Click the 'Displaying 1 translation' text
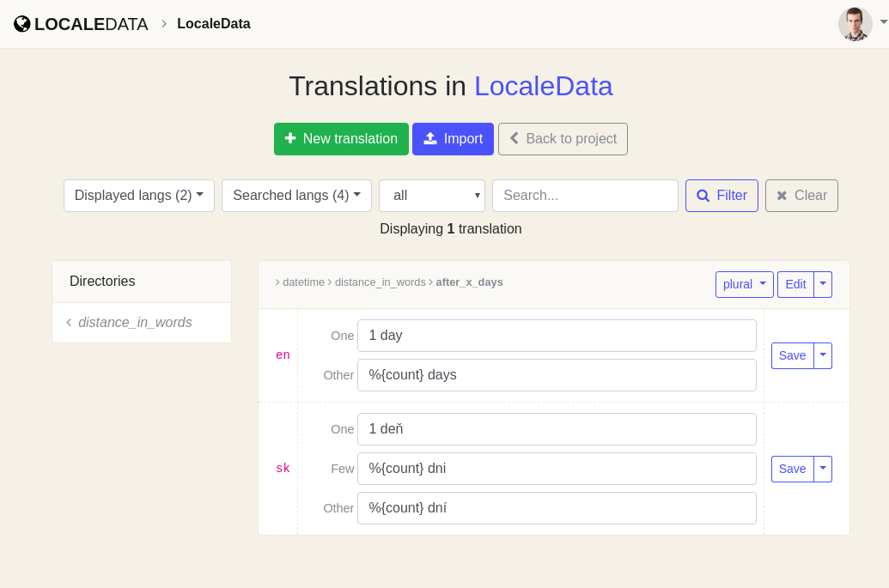The image size is (889, 588). tap(451, 229)
